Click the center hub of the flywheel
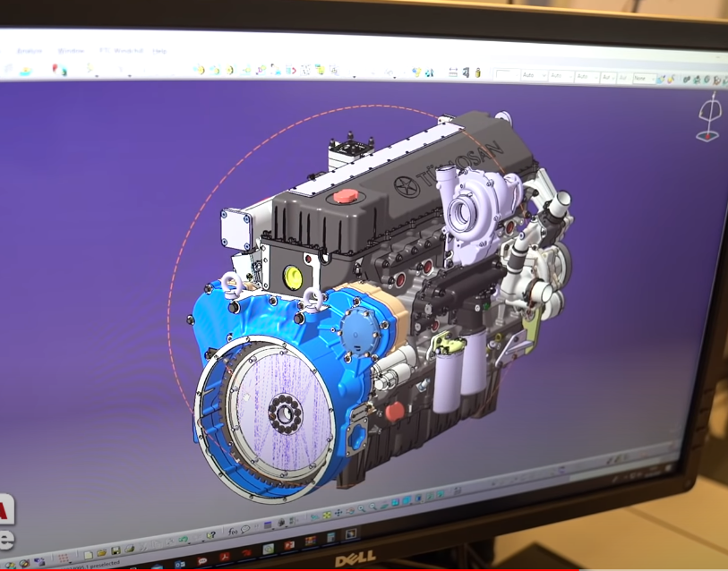 (x=287, y=413)
